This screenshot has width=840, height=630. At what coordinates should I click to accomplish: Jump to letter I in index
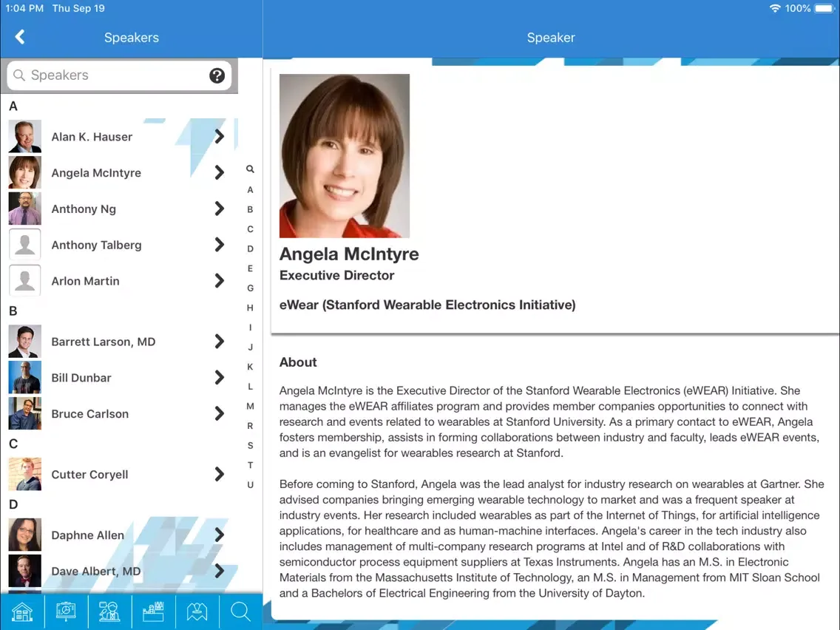tap(250, 328)
